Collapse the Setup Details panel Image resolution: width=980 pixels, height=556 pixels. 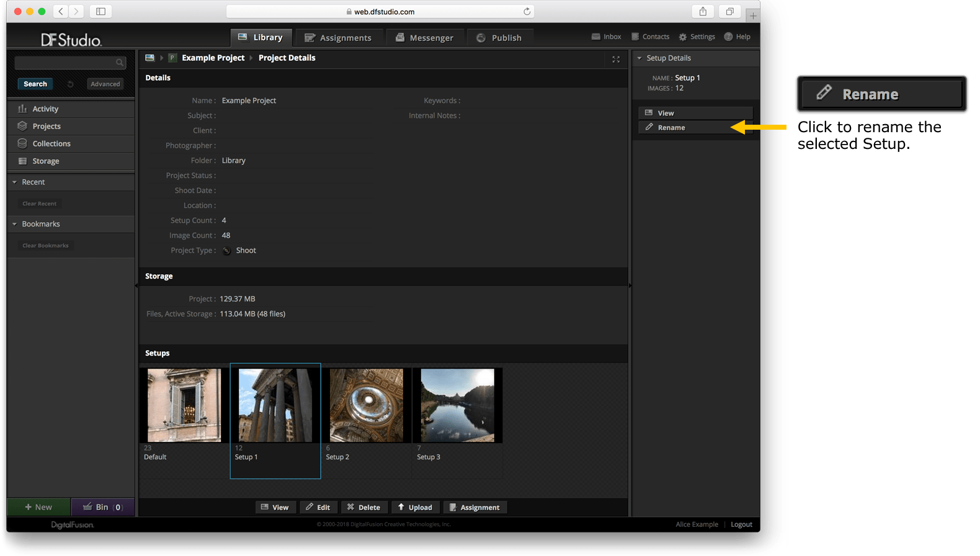click(x=639, y=58)
